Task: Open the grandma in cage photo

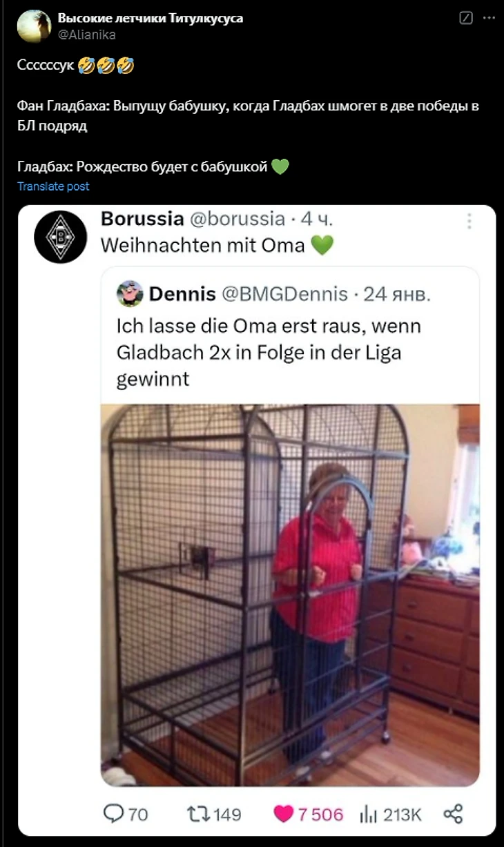Action: [x=290, y=595]
